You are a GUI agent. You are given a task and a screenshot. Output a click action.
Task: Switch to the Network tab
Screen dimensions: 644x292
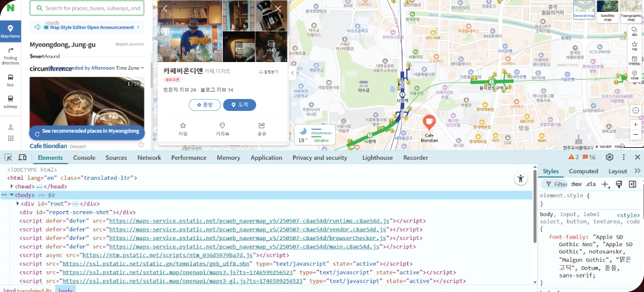click(x=149, y=157)
